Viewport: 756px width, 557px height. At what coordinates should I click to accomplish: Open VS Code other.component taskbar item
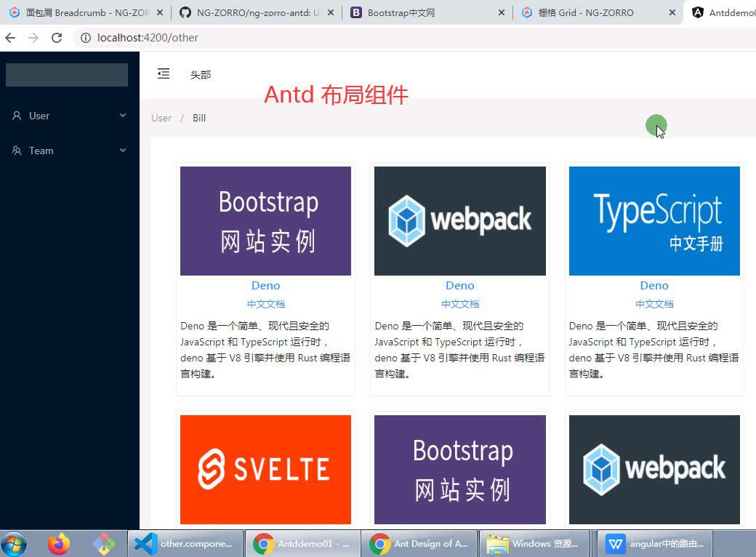185,544
